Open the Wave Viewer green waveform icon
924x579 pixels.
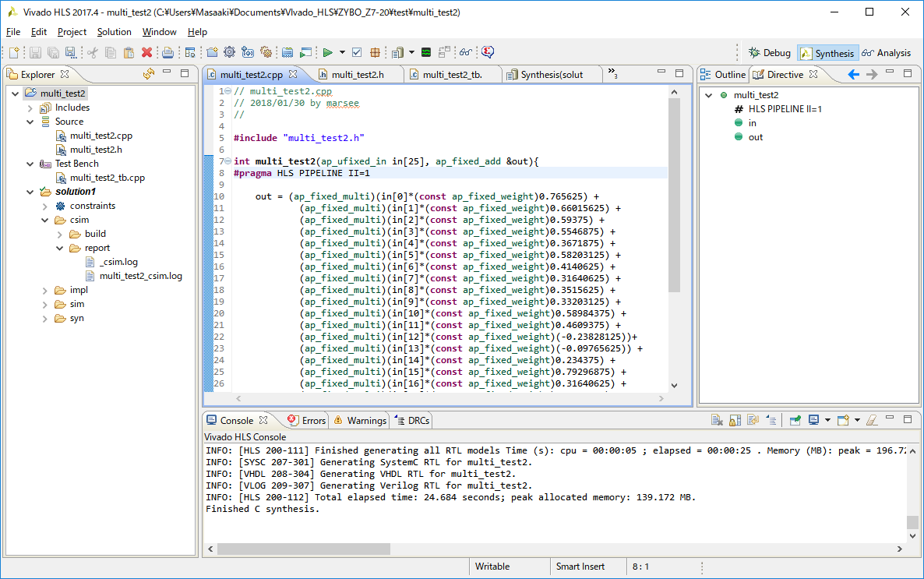pos(427,52)
